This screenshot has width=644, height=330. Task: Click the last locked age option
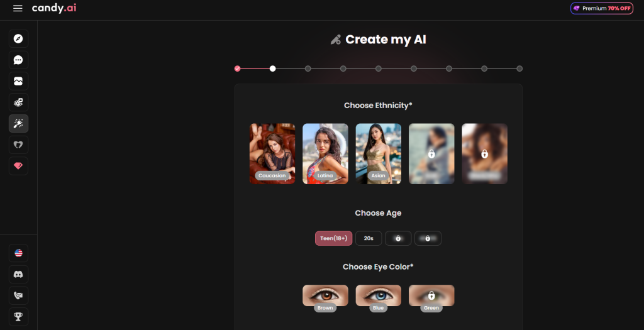[x=428, y=238]
